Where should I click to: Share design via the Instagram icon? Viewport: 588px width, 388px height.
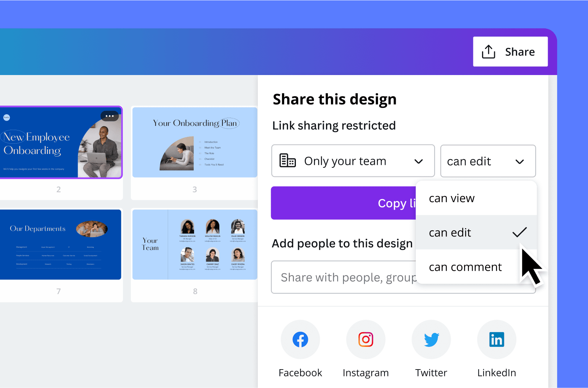pyautogui.click(x=365, y=339)
